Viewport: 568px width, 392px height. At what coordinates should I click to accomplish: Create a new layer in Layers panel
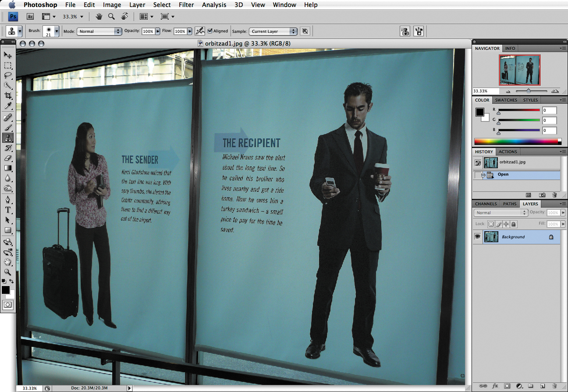542,386
